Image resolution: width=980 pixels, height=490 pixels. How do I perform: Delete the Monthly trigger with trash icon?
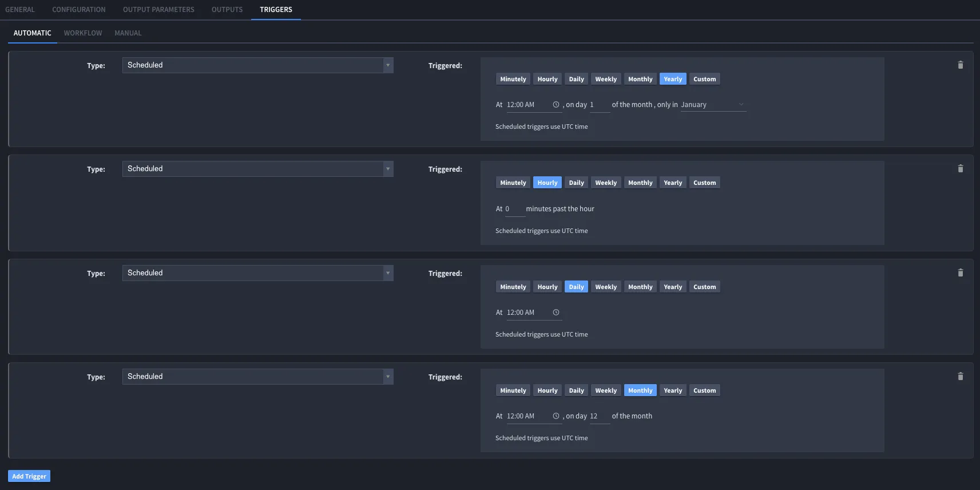[961, 377]
